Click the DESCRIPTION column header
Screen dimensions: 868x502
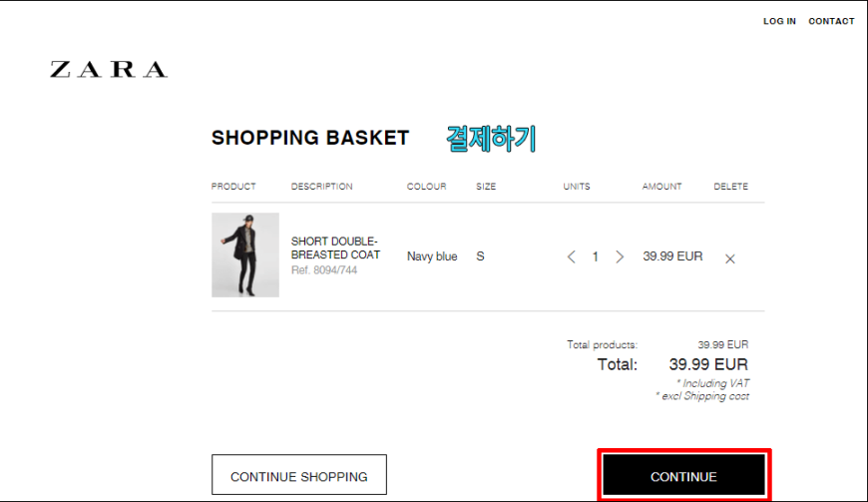pyautogui.click(x=321, y=187)
